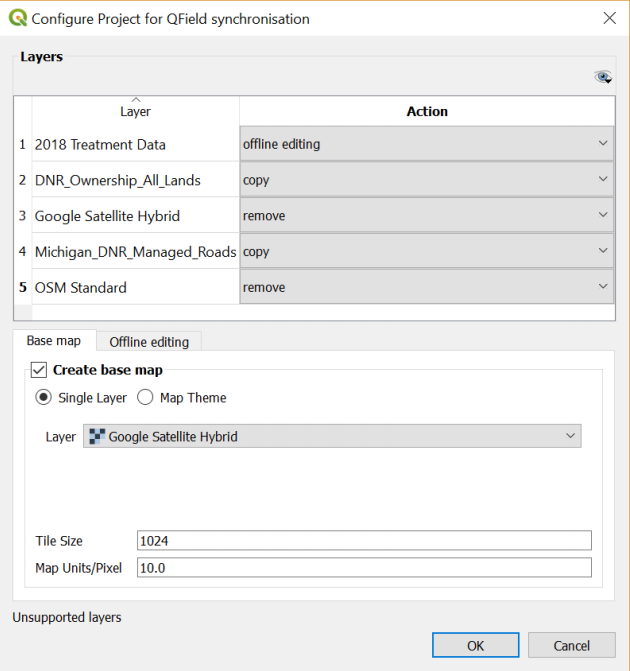
Task: Click row header number 3
Action: pyautogui.click(x=23, y=216)
